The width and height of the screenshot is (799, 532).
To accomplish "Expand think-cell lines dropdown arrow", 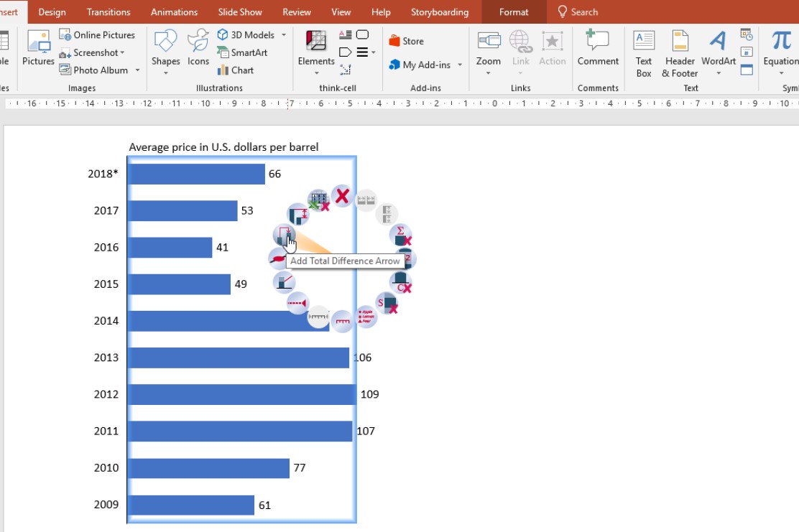I will point(374,52).
